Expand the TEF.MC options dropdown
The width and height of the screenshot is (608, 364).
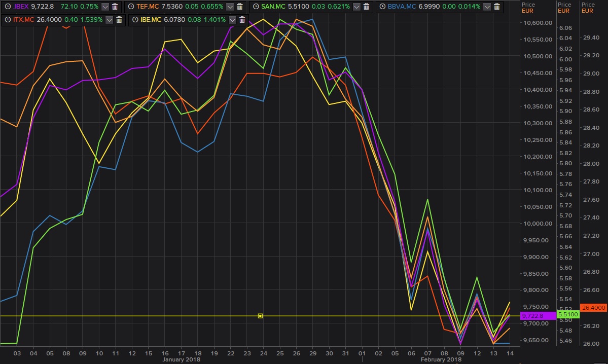pos(230,7)
